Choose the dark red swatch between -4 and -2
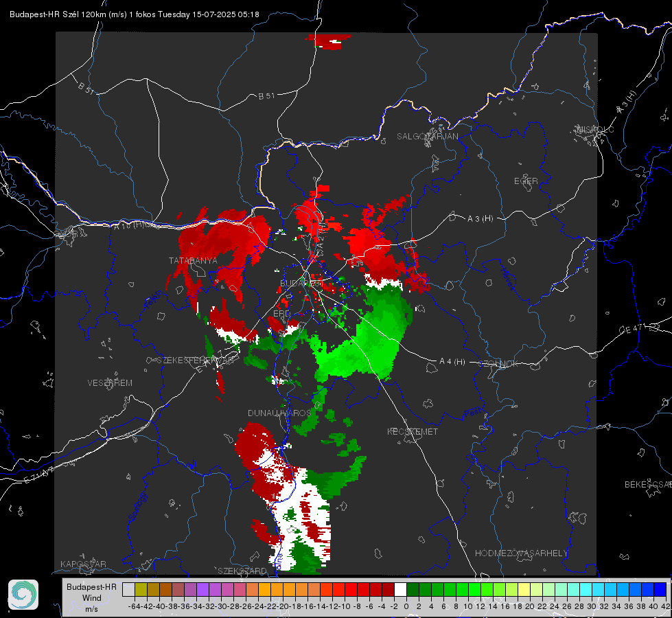The width and height of the screenshot is (672, 618). coord(389,589)
